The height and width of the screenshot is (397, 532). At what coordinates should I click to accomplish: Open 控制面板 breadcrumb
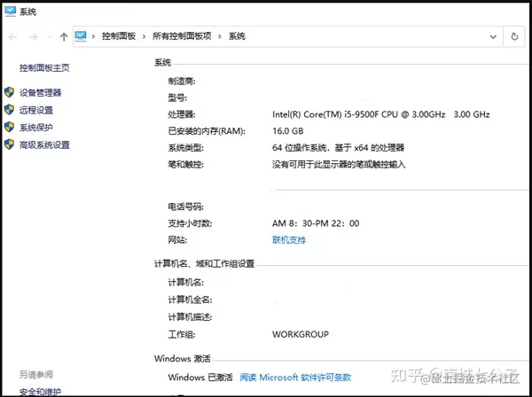[x=119, y=36]
